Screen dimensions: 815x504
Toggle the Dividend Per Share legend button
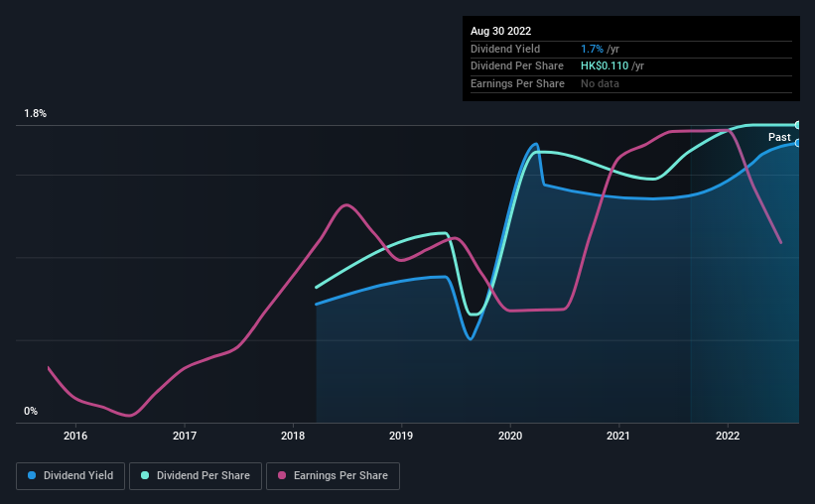click(x=196, y=476)
